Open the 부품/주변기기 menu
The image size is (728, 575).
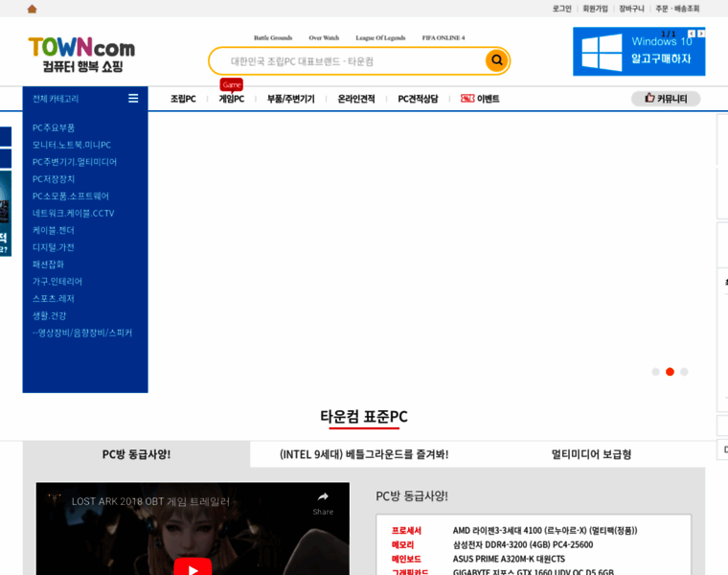(290, 99)
